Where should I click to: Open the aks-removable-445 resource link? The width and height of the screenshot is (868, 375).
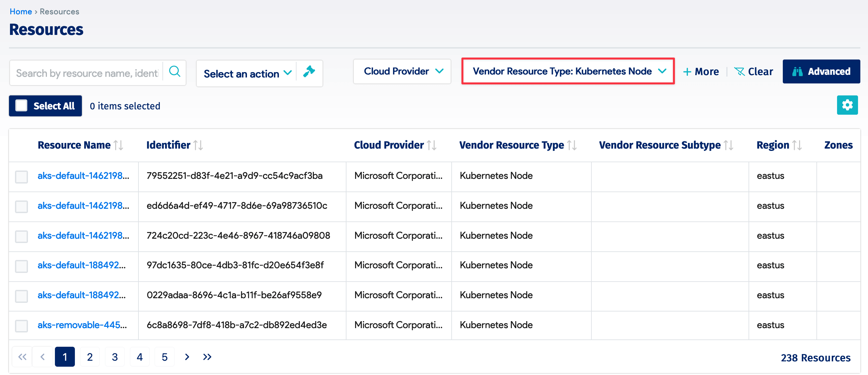[82, 325]
